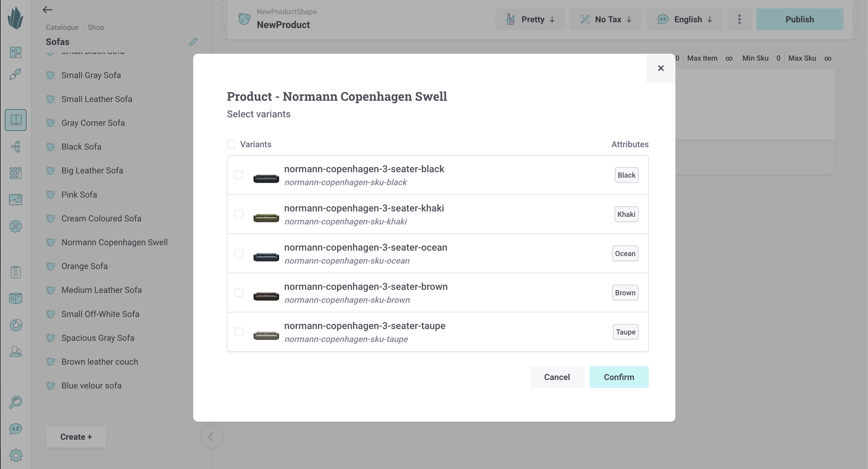Open the box shapes icon in sidebar
Image resolution: width=868 pixels, height=469 pixels.
tap(15, 298)
